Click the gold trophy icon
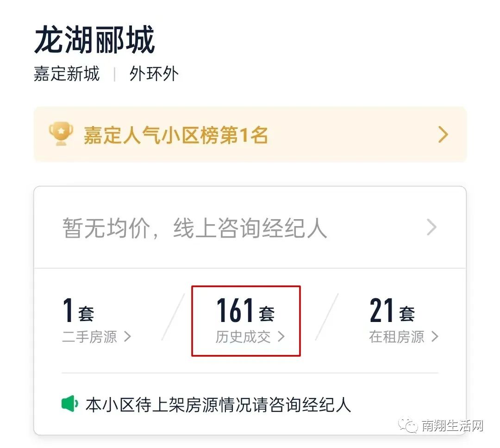 pos(61,133)
